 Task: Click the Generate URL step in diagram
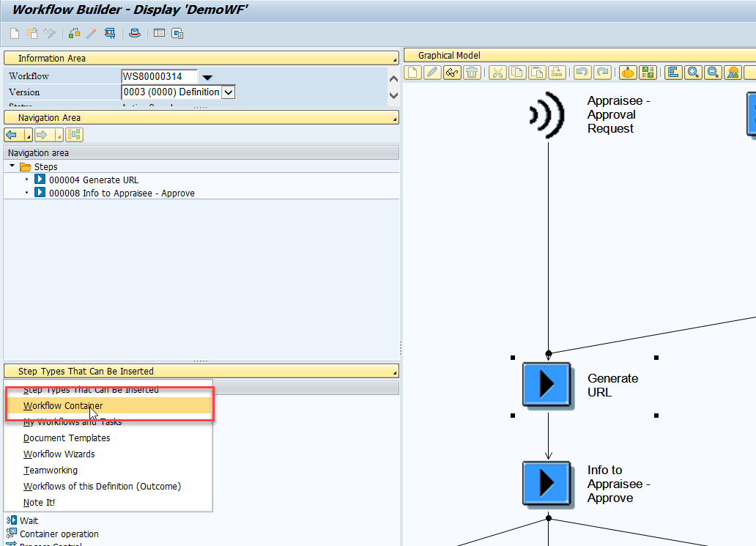pyautogui.click(x=546, y=385)
